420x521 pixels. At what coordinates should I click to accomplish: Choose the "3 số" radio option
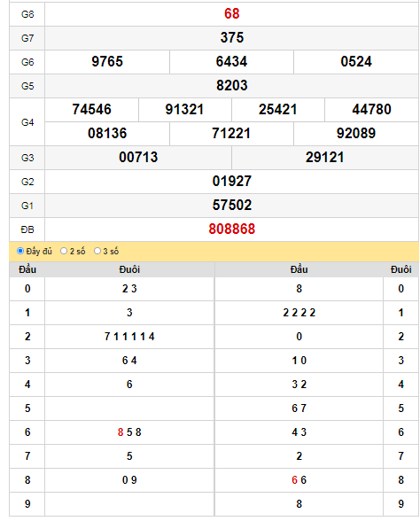[x=97, y=251]
